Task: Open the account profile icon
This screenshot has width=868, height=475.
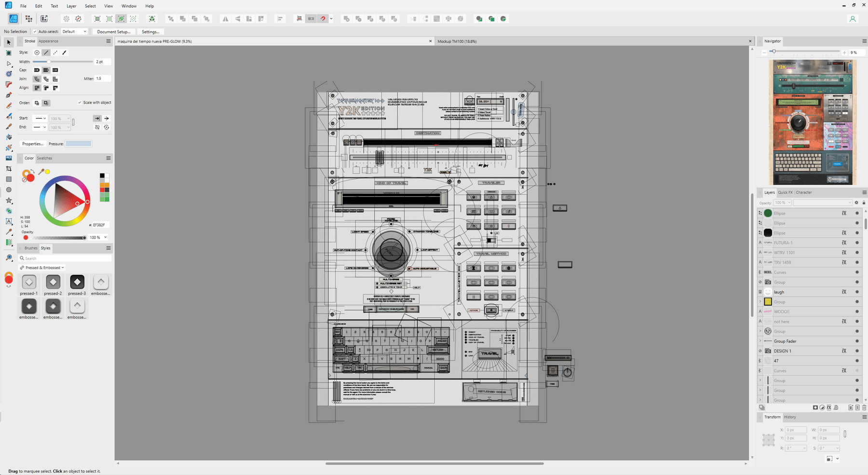Action: [853, 19]
